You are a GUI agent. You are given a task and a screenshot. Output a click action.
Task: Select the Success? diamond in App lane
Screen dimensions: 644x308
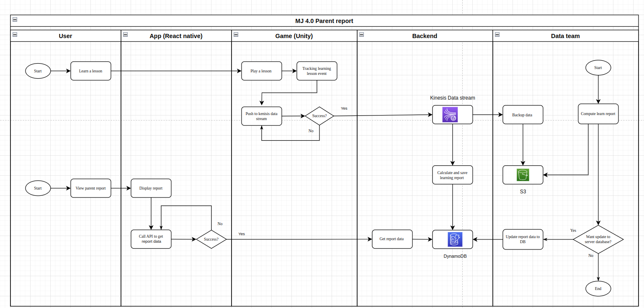tap(211, 239)
